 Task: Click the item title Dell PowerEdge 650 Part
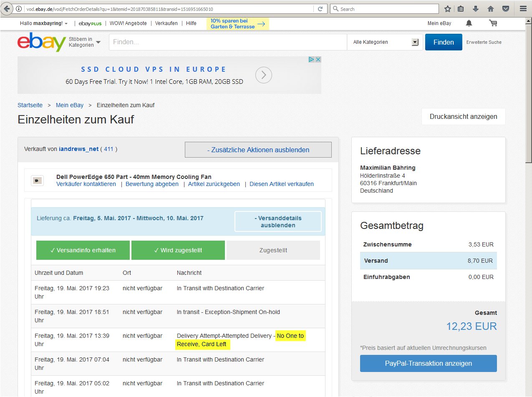(x=134, y=177)
